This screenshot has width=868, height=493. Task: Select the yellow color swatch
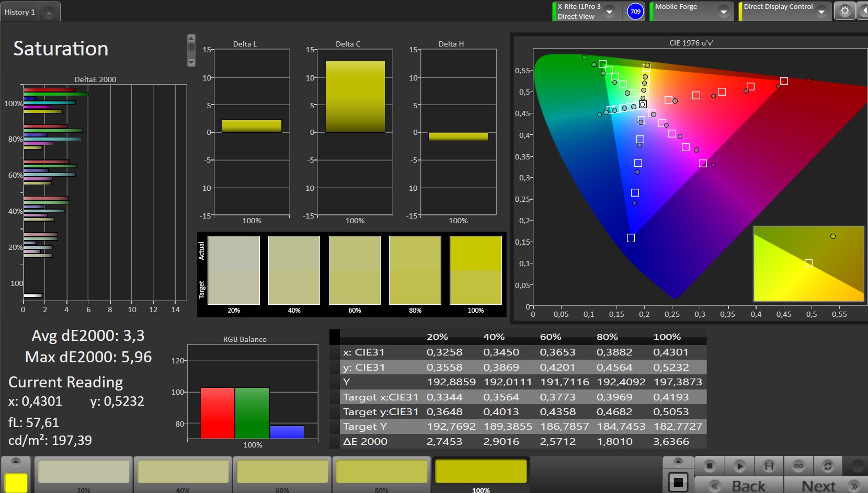point(16,483)
